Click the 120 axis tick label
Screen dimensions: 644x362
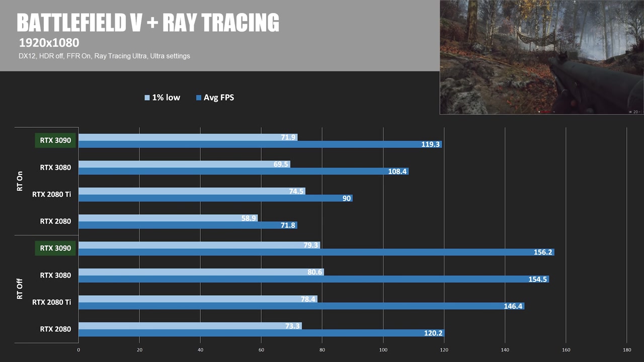pos(444,350)
